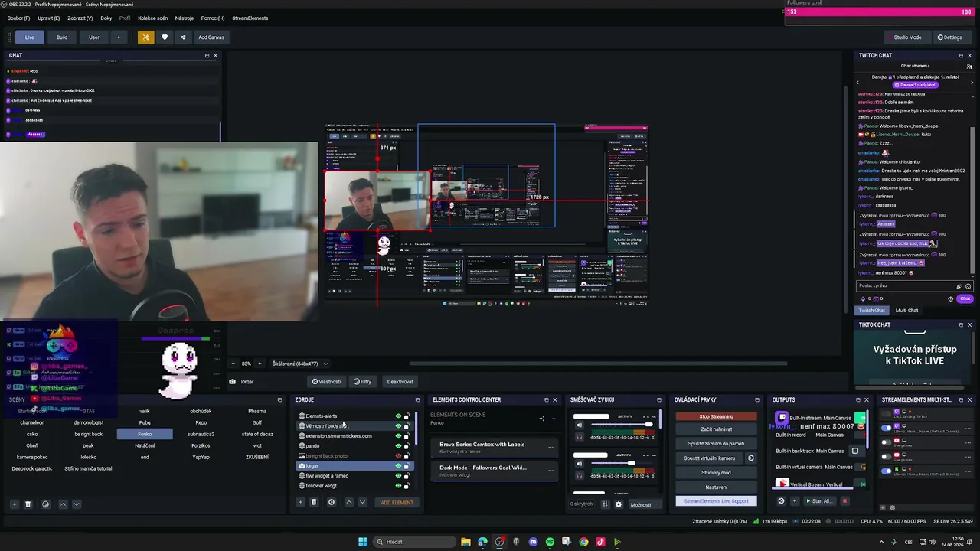
Task: Open more options for fifth Multi-Stream row
Action: click(x=967, y=471)
